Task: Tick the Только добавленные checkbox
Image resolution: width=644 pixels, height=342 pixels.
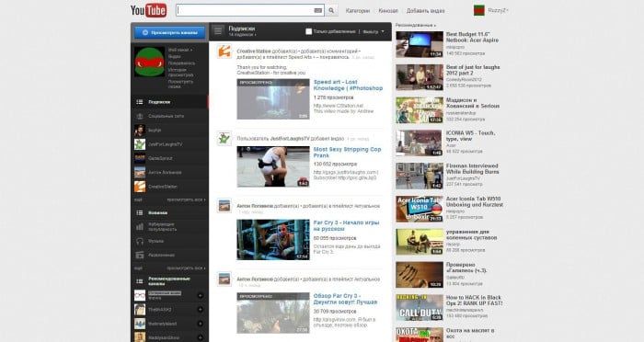Action: 308,31
